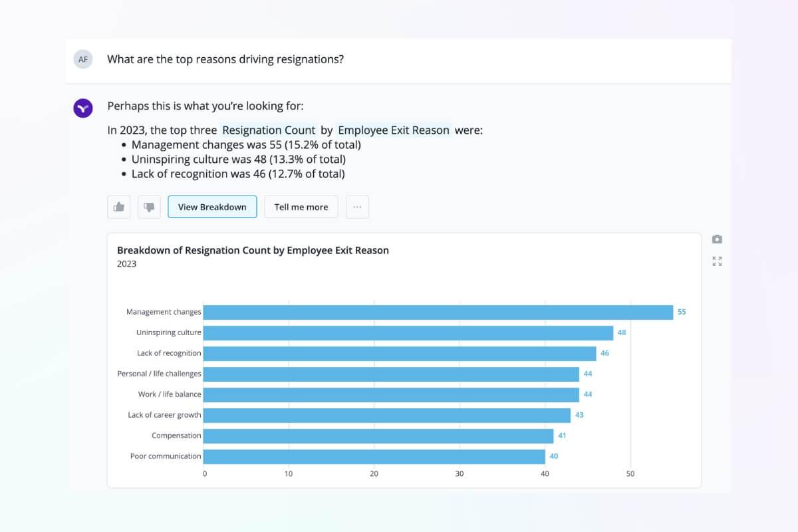Click the 'Lack of career growth' axis label
Screen dimensions: 798x532
(x=164, y=415)
